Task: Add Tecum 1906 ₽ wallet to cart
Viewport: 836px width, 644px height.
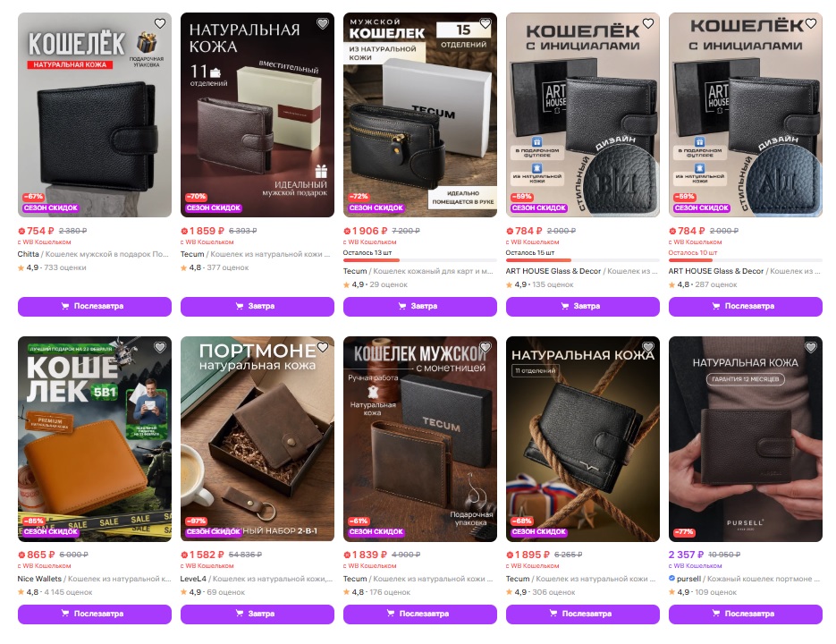Action: coord(420,306)
